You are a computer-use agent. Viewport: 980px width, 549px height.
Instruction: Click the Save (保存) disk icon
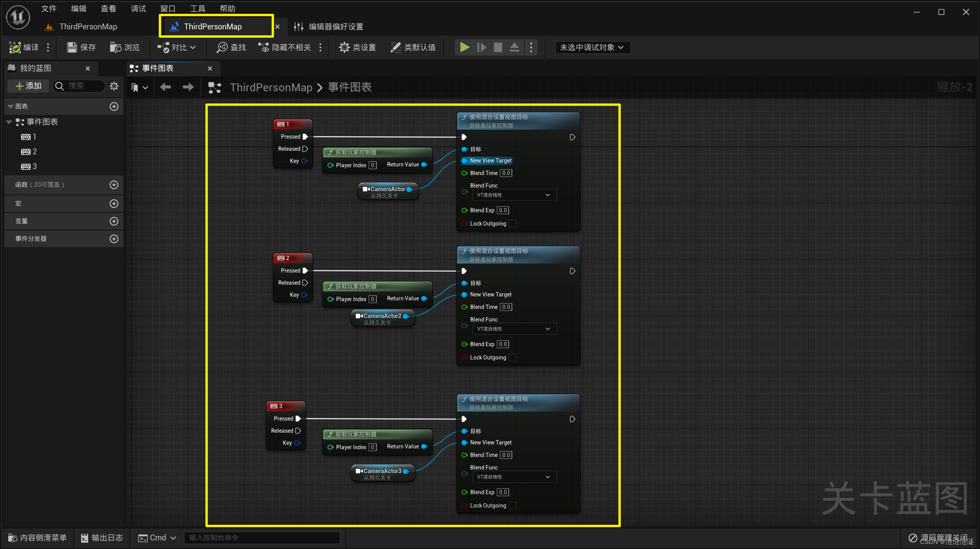click(72, 47)
